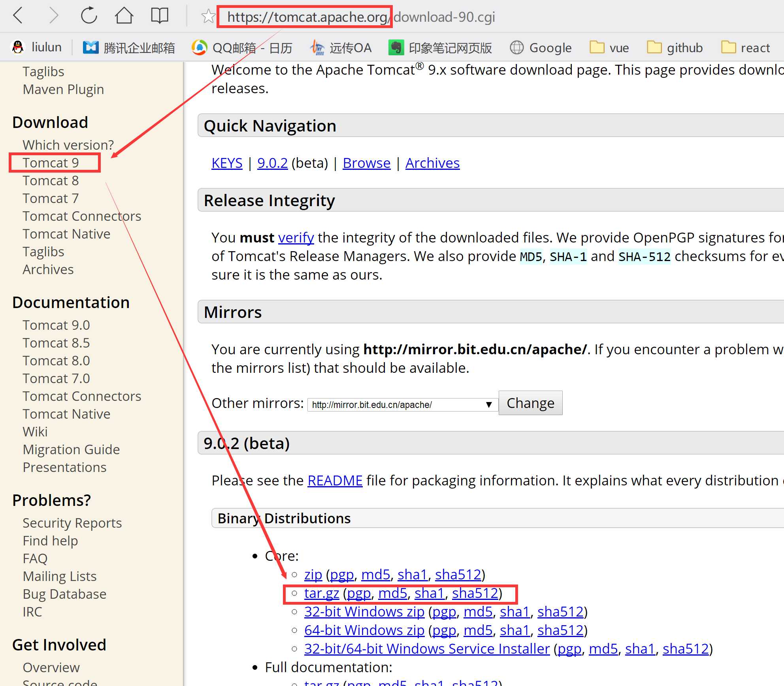
Task: Click the Archives expander in sidebar
Action: click(47, 269)
